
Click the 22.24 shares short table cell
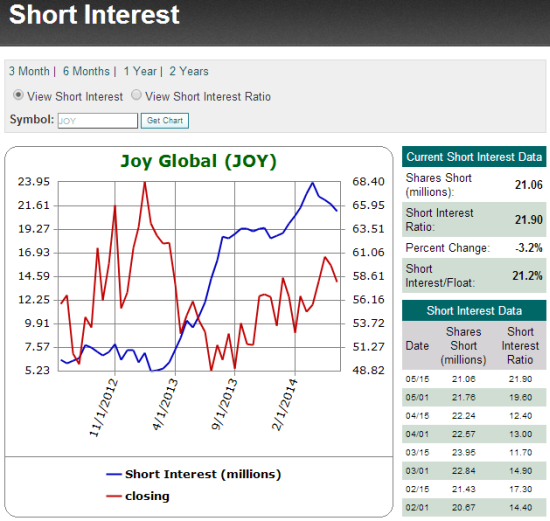(x=463, y=416)
